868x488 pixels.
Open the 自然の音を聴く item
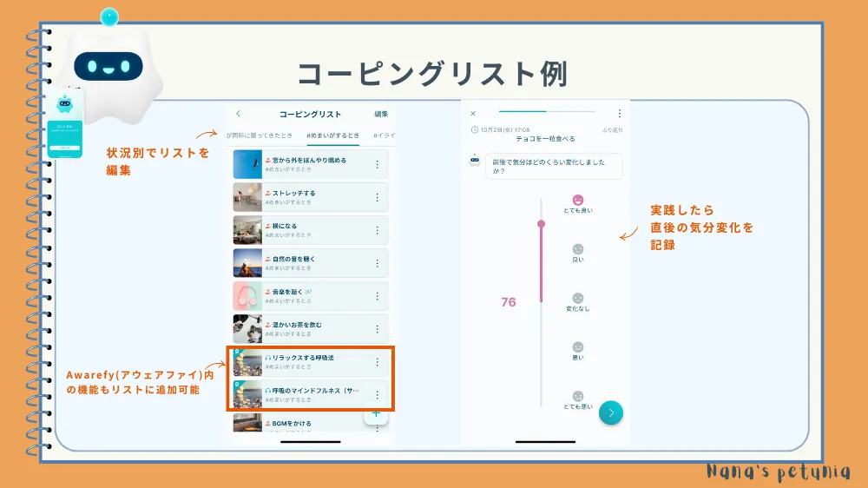point(311,263)
